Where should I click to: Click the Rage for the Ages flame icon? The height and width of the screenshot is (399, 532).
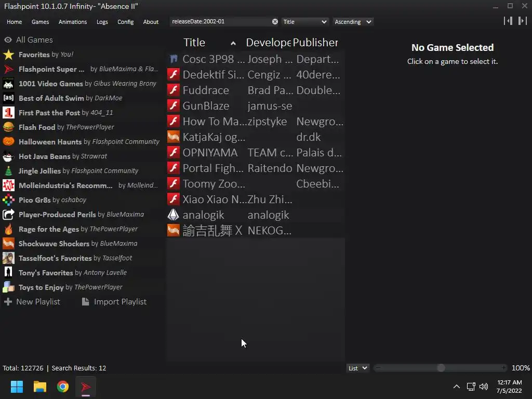coord(8,229)
